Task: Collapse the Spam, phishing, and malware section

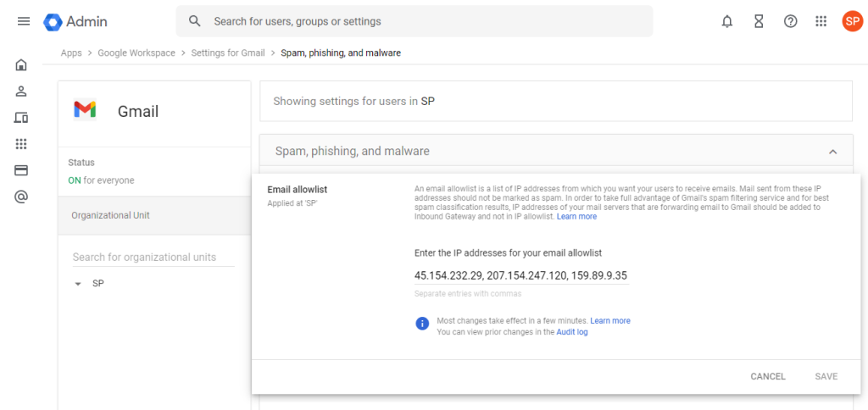Action: point(832,152)
